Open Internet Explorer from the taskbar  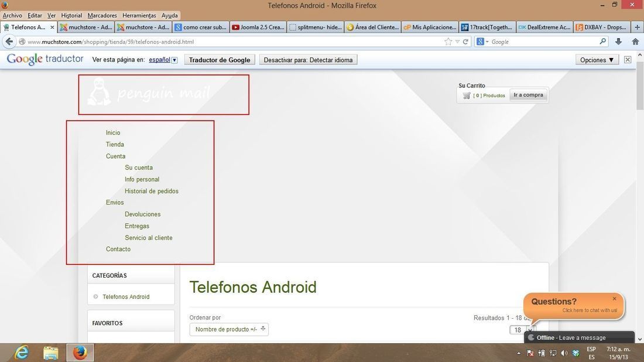pos(21,353)
